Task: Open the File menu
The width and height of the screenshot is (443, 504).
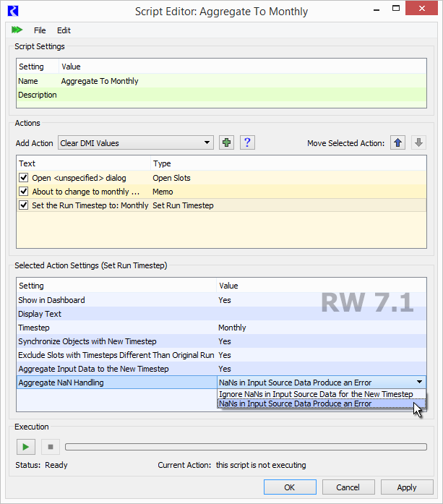Action: [40, 30]
